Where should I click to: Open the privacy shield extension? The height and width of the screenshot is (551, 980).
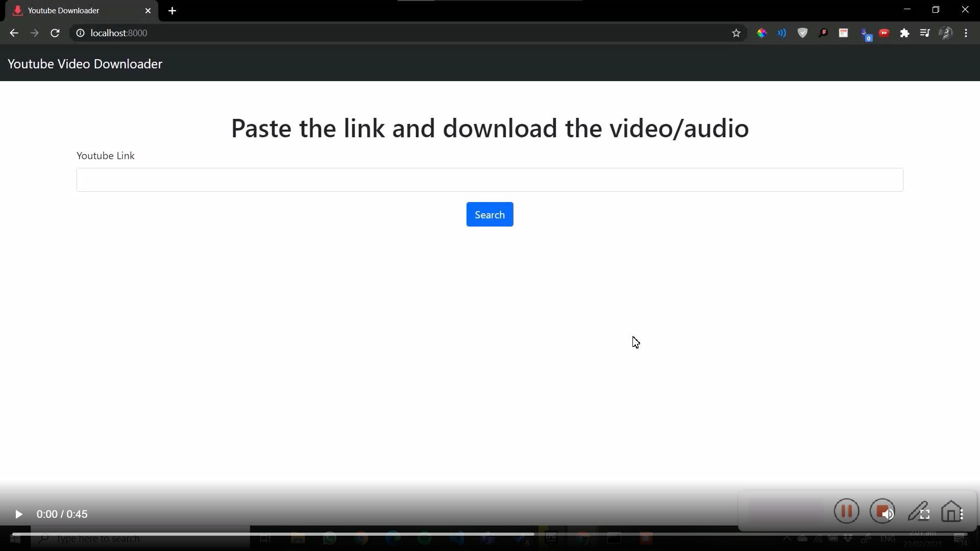pyautogui.click(x=802, y=33)
